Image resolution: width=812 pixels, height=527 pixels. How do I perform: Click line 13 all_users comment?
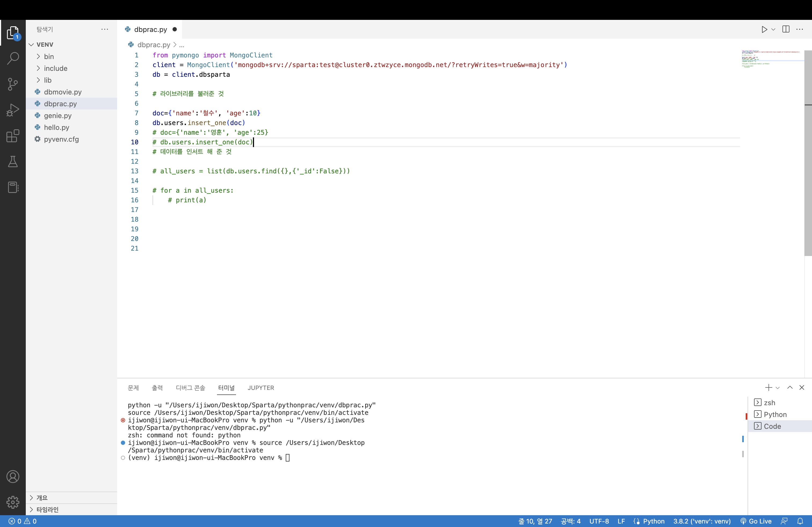click(251, 171)
